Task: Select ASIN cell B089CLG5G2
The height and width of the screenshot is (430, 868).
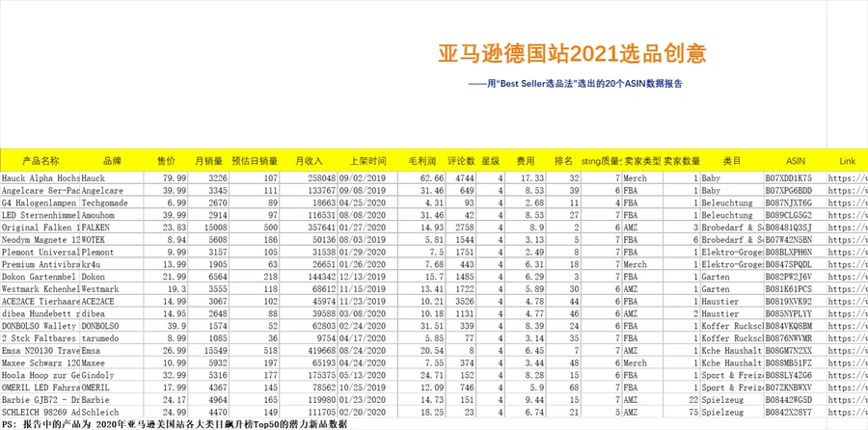Action: 796,215
